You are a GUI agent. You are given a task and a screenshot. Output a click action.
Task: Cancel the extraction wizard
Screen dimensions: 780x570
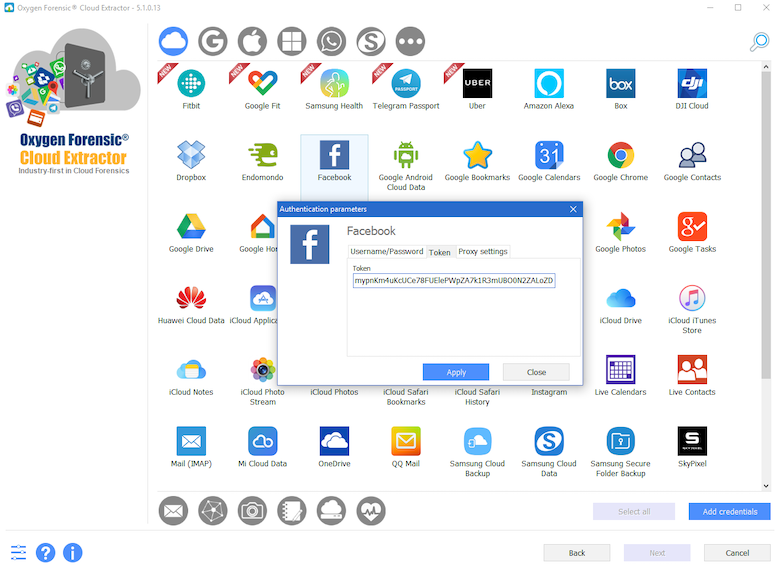click(x=737, y=553)
